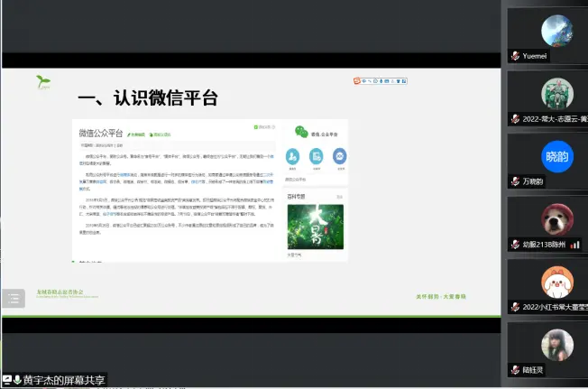Click the 幼服213B陈州 name label

click(544, 245)
